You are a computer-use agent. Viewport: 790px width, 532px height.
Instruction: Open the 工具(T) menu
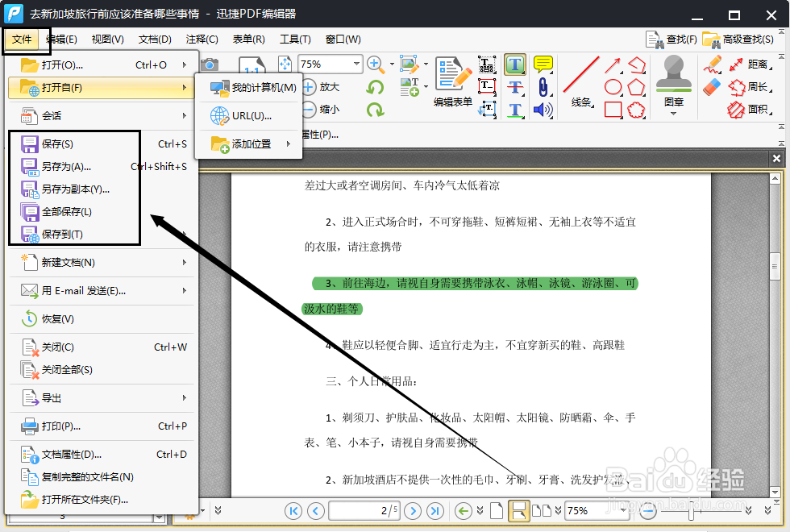(295, 39)
